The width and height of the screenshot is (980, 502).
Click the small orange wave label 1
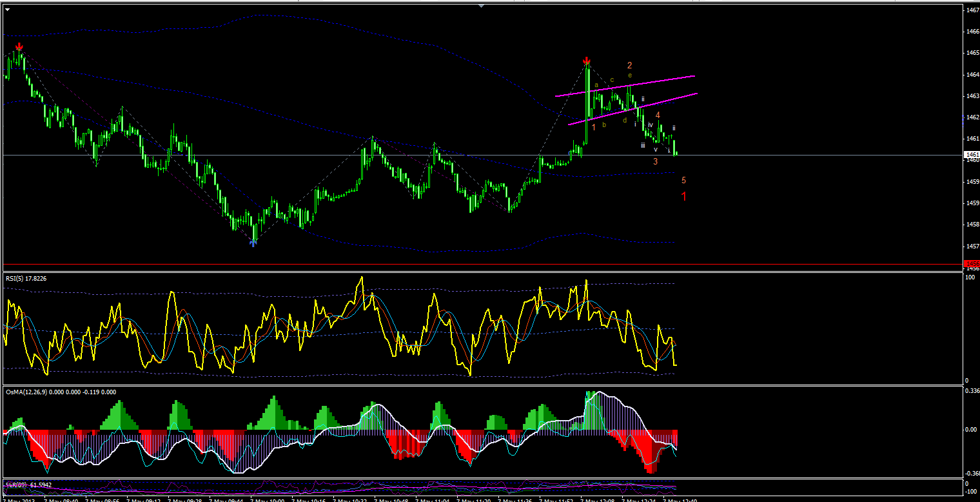(x=594, y=127)
